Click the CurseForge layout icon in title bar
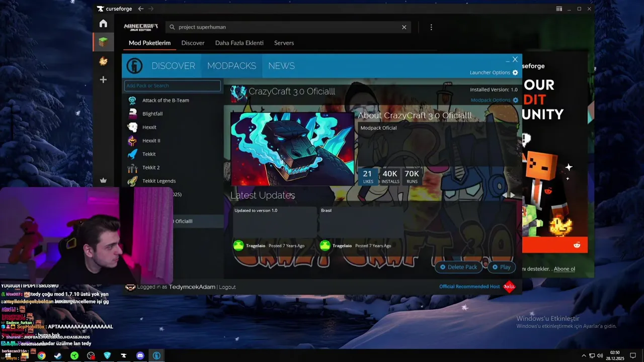Viewport: 644px width, 362px height. (559, 9)
